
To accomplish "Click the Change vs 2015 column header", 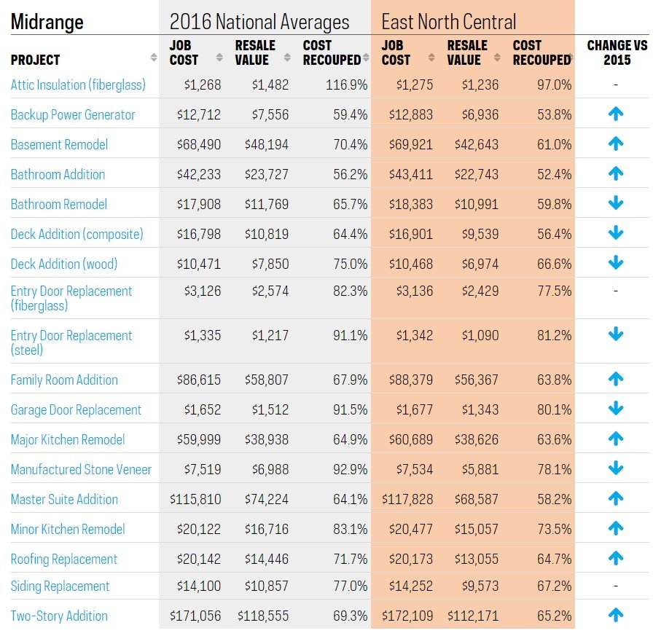I will coord(616,52).
